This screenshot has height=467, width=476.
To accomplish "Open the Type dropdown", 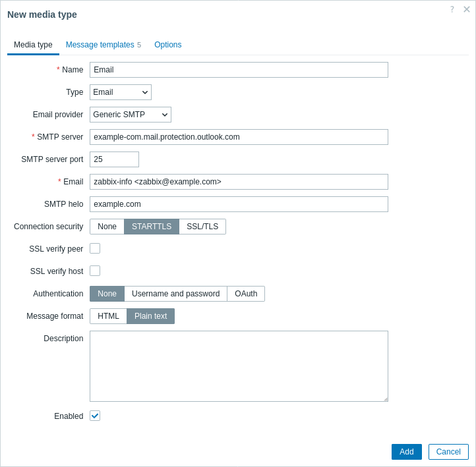I will click(121, 92).
